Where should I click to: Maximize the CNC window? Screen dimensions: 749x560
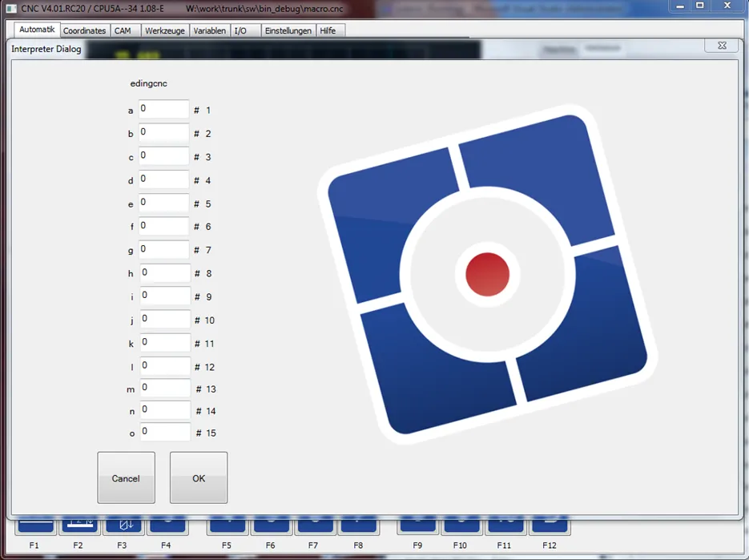700,6
